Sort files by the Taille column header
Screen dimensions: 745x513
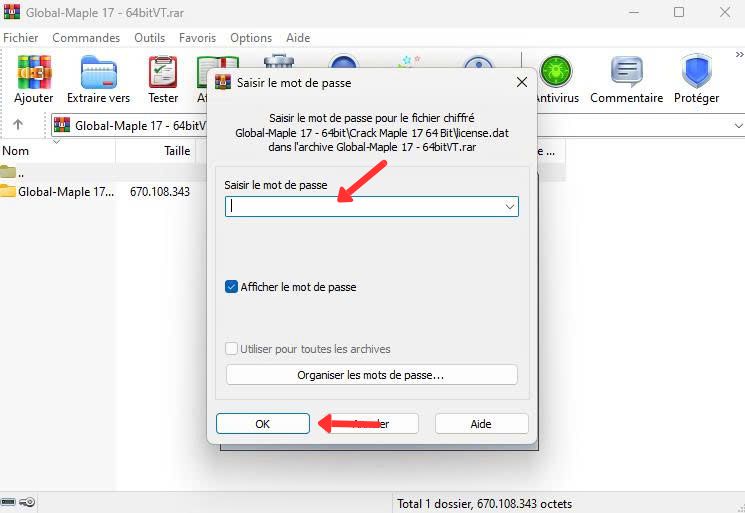pos(177,151)
